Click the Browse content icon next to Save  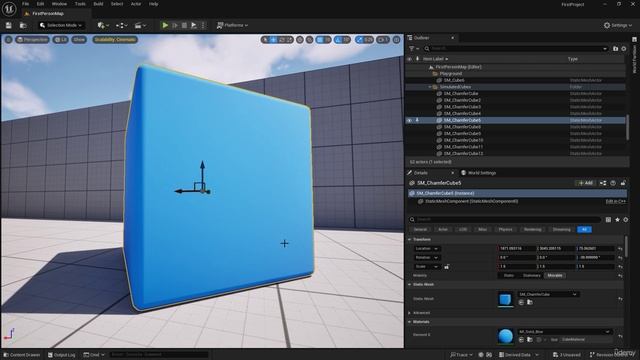pyautogui.click(x=23, y=25)
